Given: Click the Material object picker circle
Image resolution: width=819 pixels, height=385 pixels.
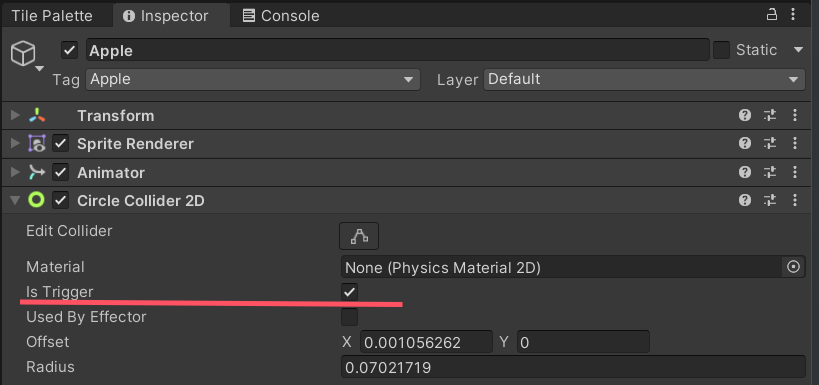Looking at the screenshot, I should point(793,267).
